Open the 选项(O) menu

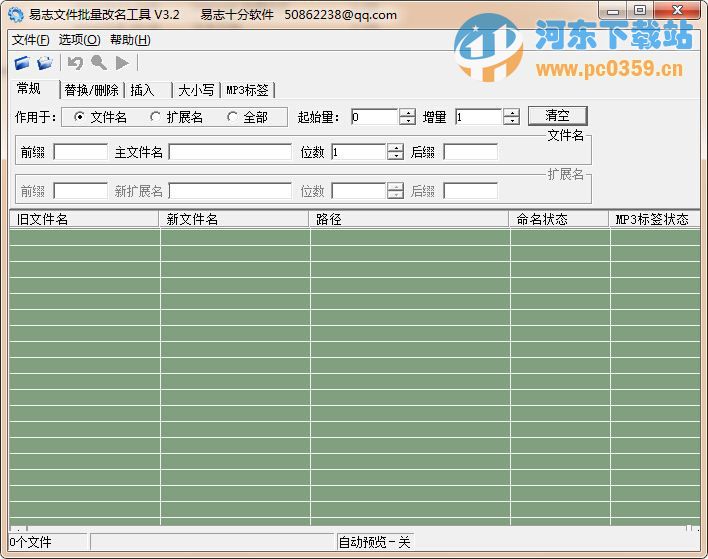pyautogui.click(x=79, y=40)
